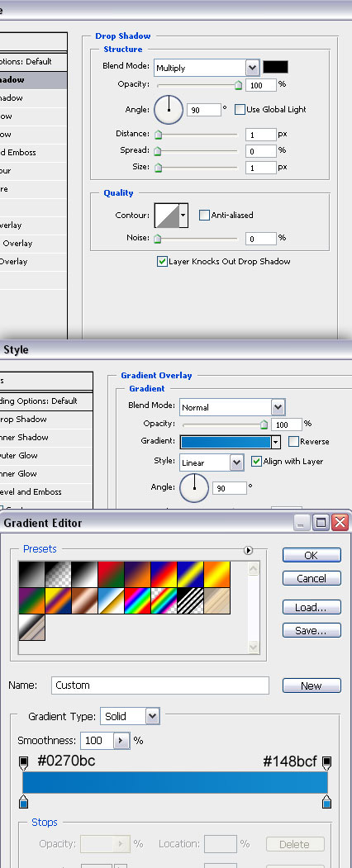Select the left blue color stop
This screenshot has width=352, height=868.
click(23, 801)
